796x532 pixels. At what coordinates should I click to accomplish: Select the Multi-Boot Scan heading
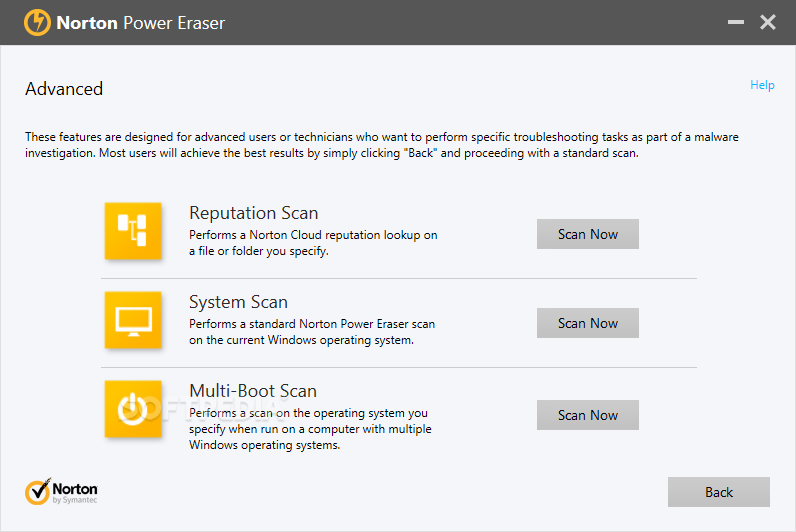pos(253,391)
